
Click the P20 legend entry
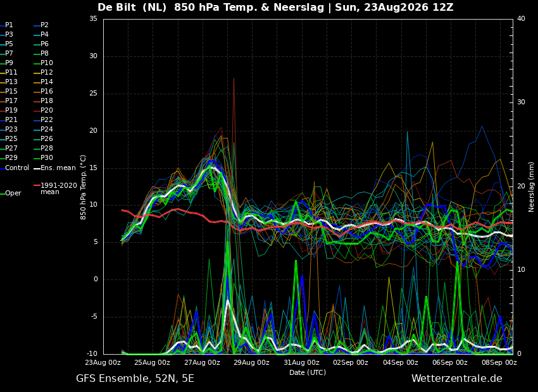coord(43,111)
